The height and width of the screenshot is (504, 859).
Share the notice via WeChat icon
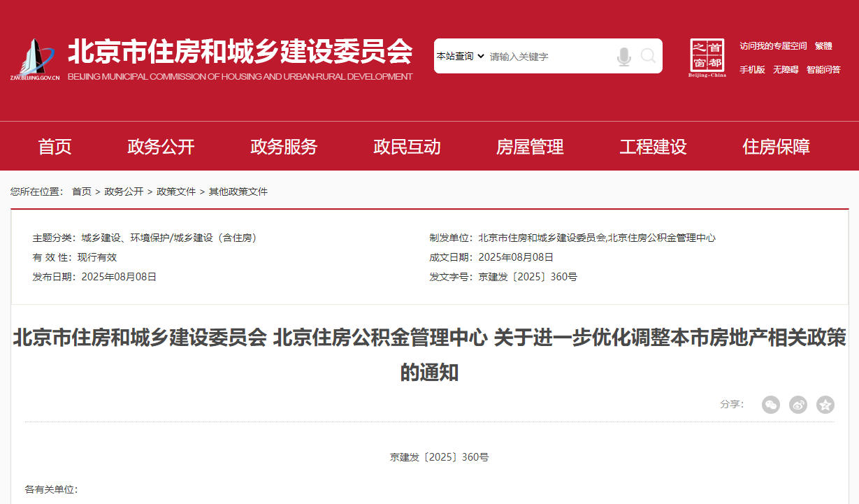771,405
